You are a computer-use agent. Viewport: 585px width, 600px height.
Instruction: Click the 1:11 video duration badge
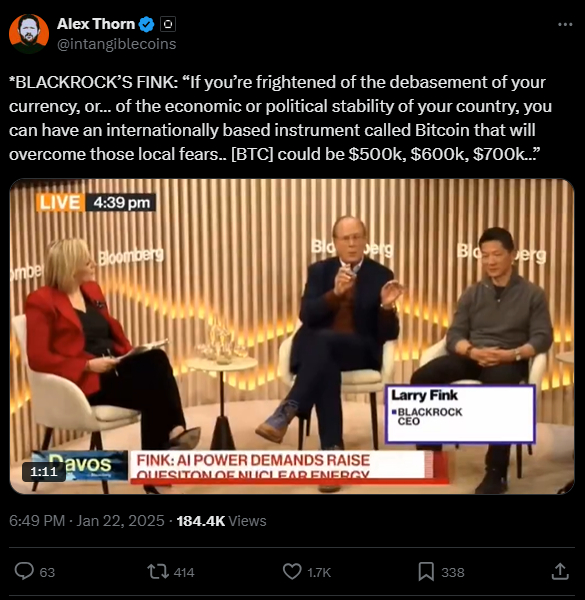(x=44, y=471)
